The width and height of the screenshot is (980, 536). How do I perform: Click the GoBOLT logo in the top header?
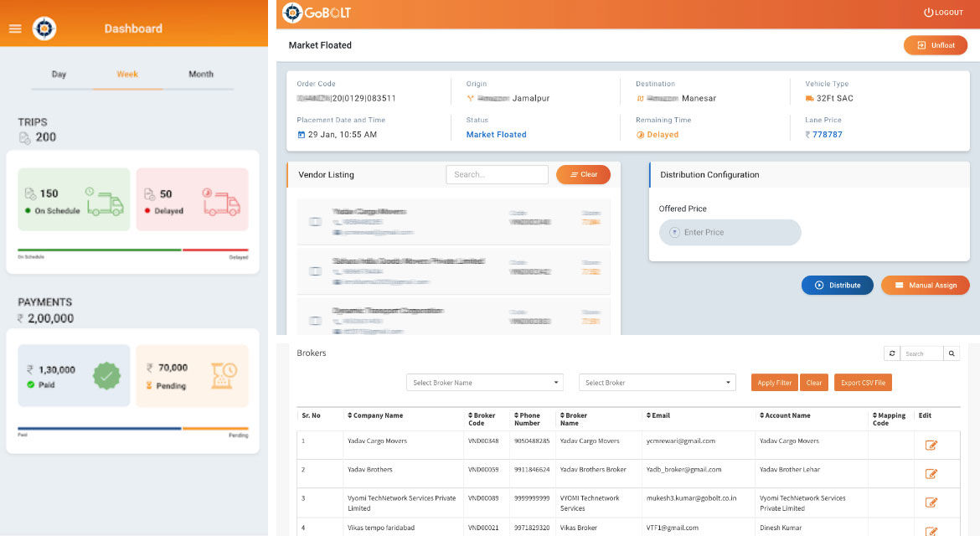317,13
